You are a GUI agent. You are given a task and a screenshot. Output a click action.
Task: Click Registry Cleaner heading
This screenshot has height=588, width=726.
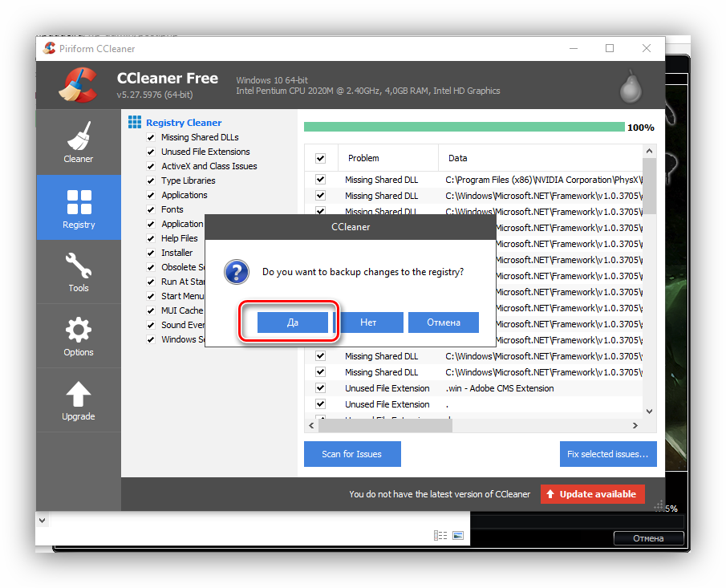coord(184,123)
